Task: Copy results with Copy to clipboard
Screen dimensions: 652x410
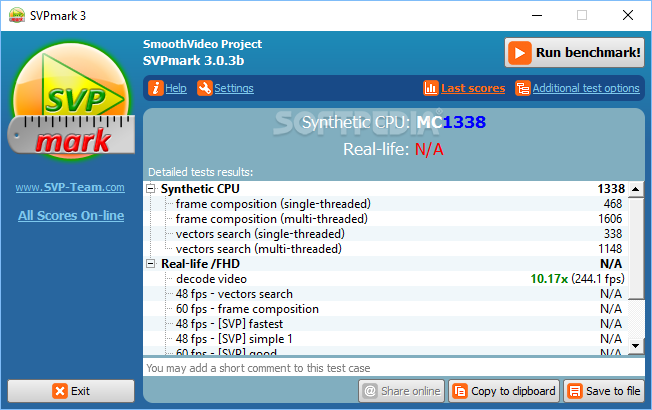Action: [x=504, y=391]
